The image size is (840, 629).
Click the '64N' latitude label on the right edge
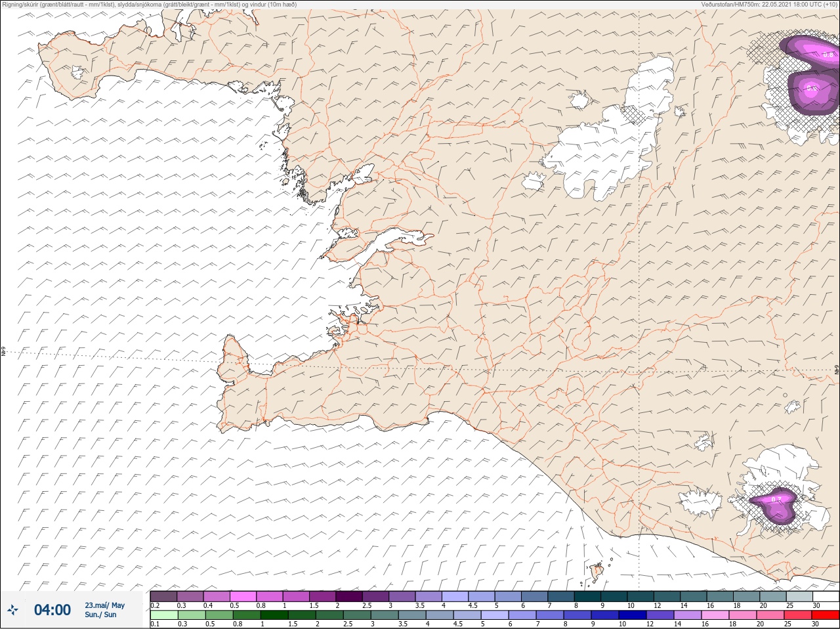837,370
